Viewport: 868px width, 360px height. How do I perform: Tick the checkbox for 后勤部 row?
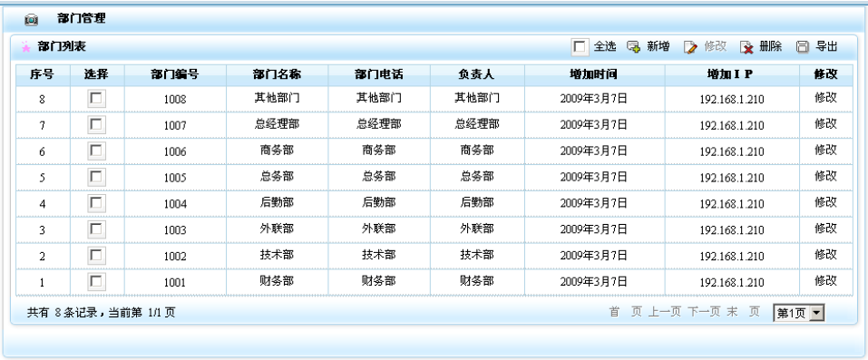(96, 203)
